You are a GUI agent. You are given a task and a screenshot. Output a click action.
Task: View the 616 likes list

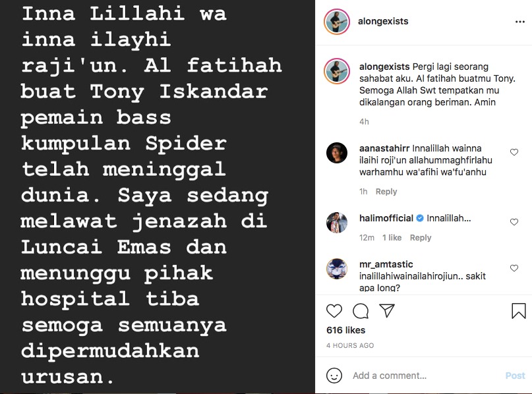(345, 330)
